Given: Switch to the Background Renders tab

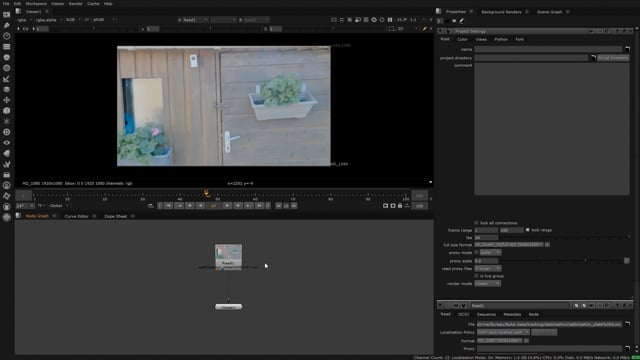Looking at the screenshot, I should [501, 12].
